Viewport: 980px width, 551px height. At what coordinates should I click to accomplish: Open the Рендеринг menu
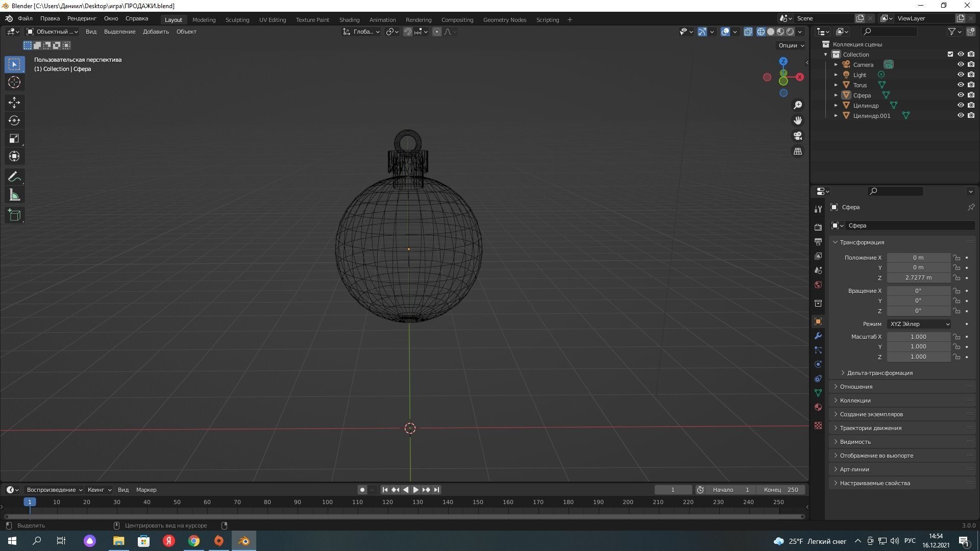[x=82, y=18]
